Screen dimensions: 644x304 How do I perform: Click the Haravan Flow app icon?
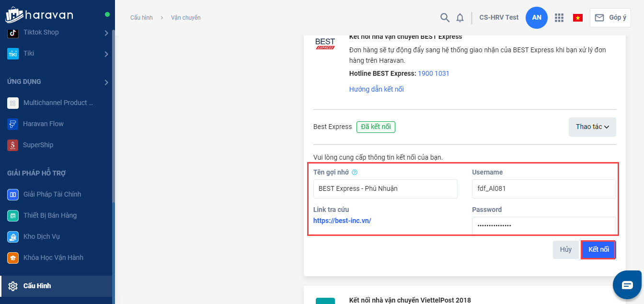click(x=13, y=124)
